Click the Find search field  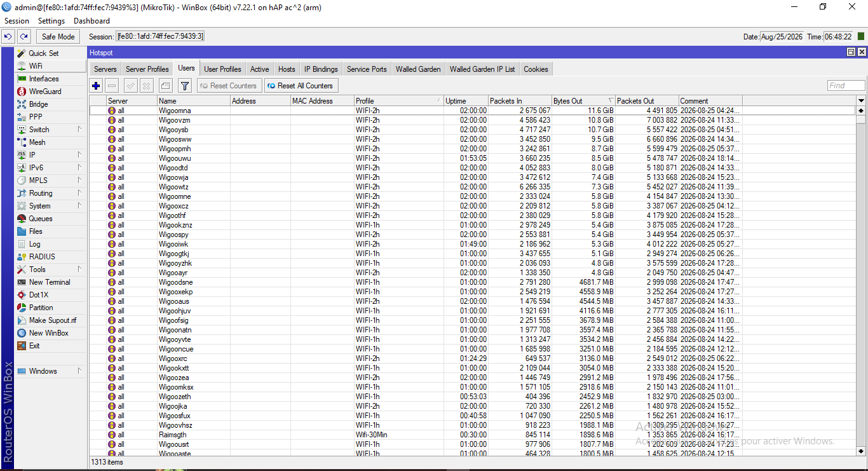point(846,86)
